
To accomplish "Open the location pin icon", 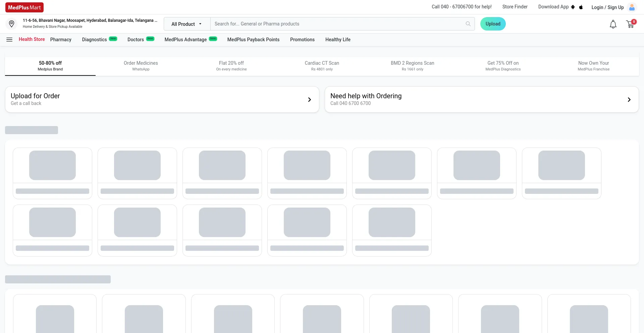I will coord(12,24).
